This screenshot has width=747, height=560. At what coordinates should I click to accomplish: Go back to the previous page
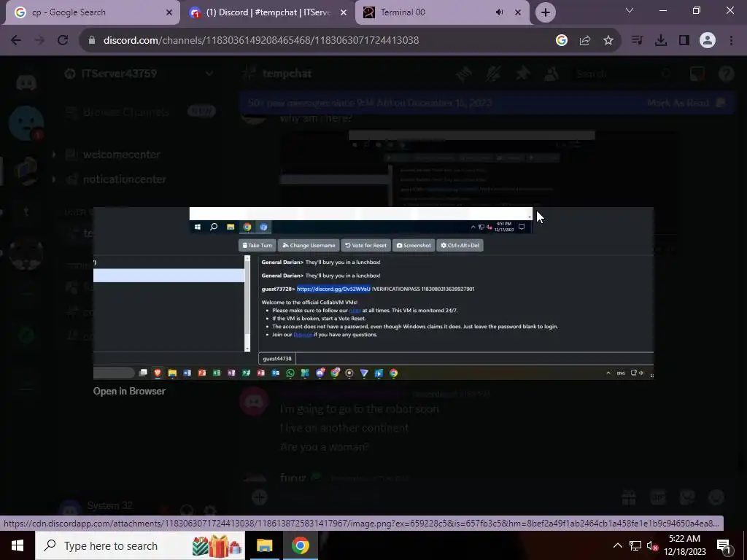coord(16,41)
